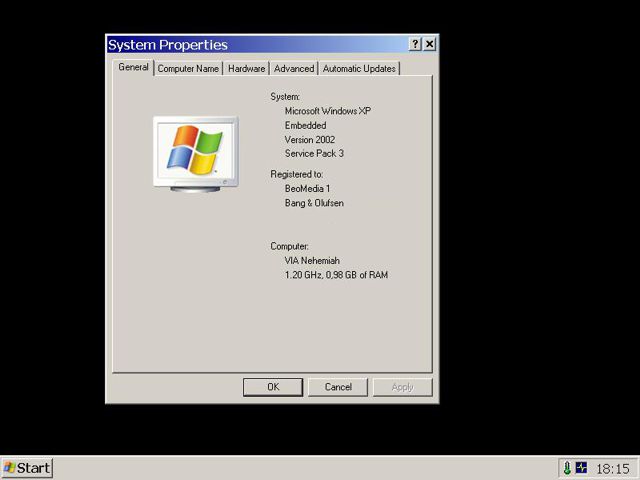This screenshot has height=480, width=640.
Task: Click the 'Service Pack 3' text
Action: coord(314,153)
